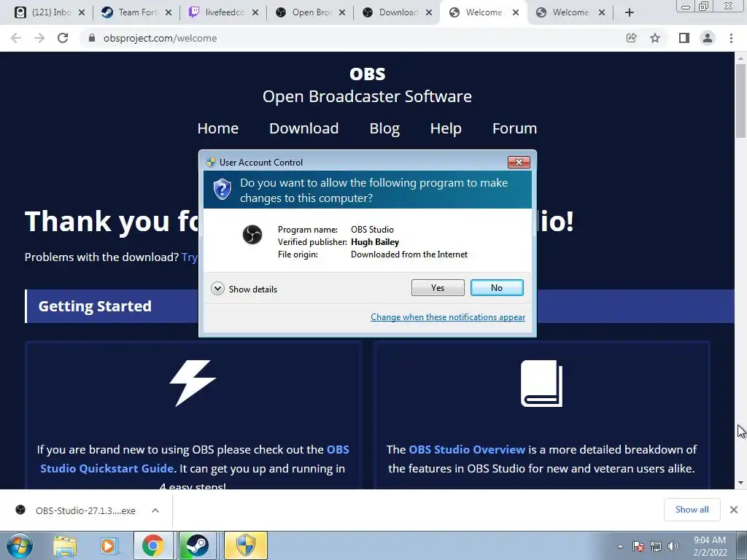
Task: Click No in User Account Control dialog
Action: [x=496, y=287]
